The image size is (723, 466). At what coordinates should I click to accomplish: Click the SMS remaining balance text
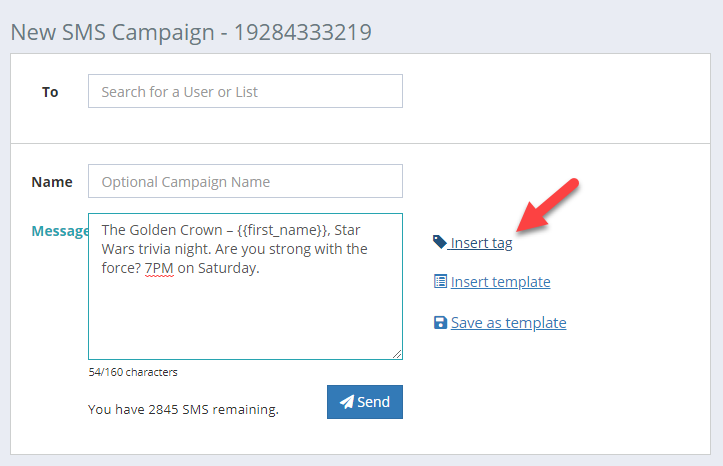(183, 409)
